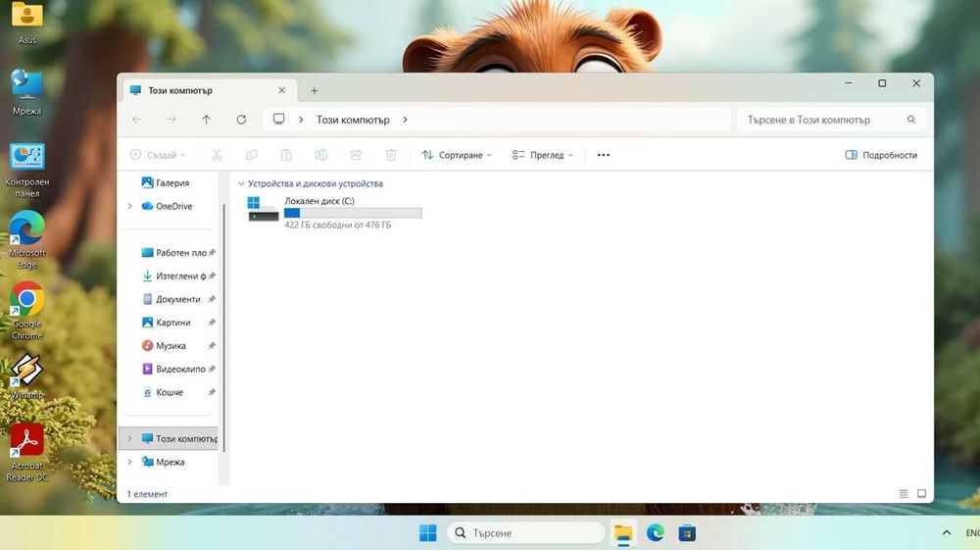Toggle the Подробности details pane
980x550 pixels.
point(881,155)
